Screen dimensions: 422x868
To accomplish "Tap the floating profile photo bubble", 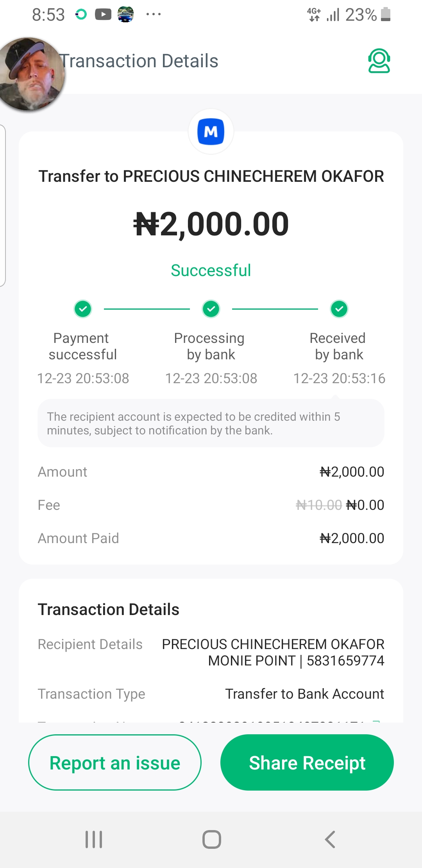I will point(31,74).
